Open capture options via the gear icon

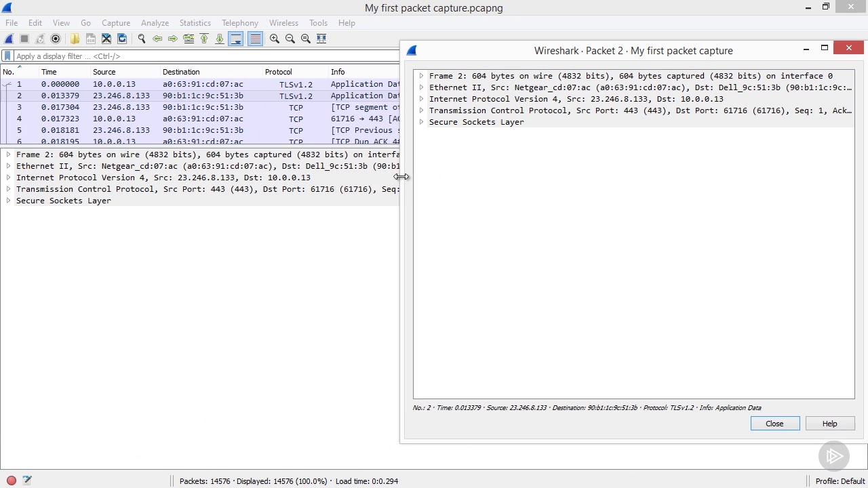(56, 39)
